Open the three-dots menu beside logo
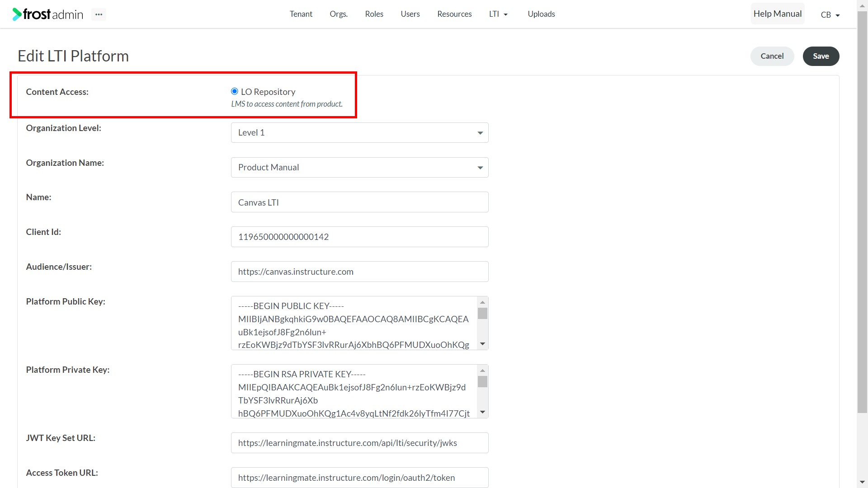 tap(99, 14)
